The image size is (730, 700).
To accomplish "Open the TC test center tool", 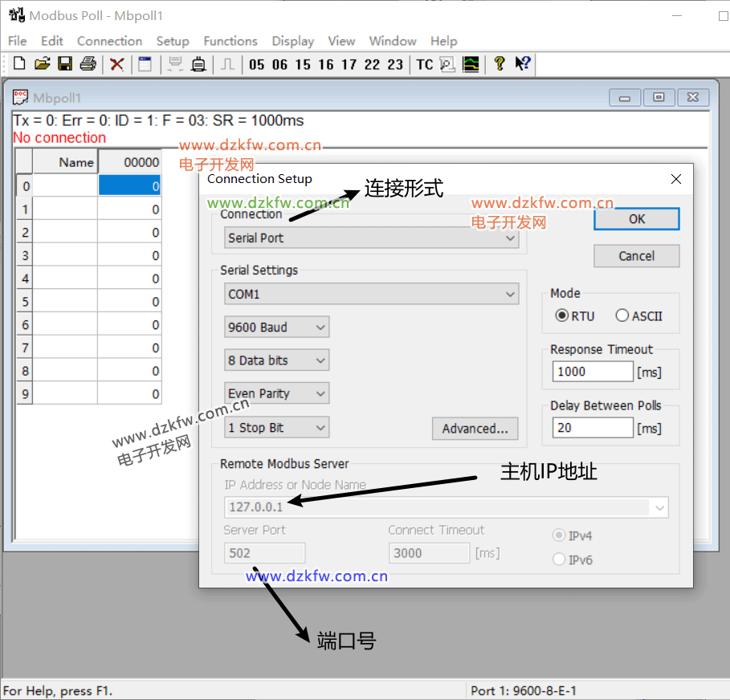I will [424, 64].
